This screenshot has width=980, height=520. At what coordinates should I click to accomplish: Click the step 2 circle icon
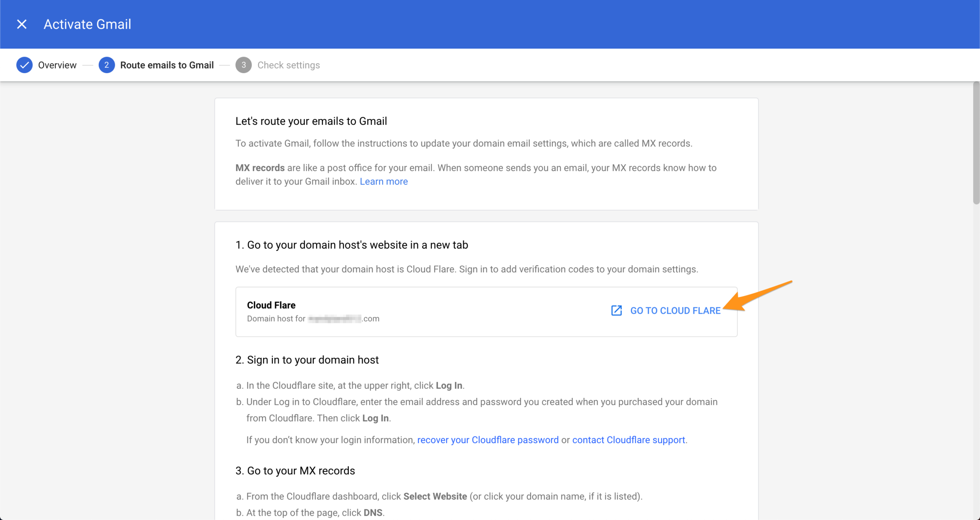(106, 65)
